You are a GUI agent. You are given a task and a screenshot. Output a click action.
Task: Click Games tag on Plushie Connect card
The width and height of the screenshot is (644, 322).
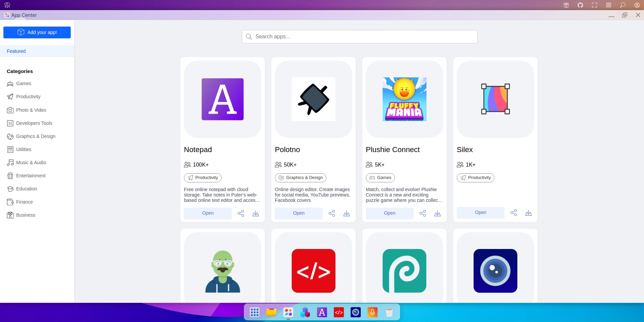tap(380, 178)
